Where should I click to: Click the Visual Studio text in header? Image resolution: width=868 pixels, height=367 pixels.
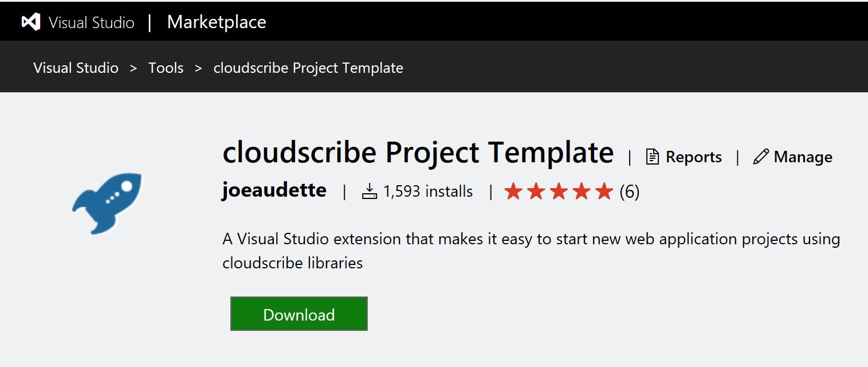pos(91,22)
